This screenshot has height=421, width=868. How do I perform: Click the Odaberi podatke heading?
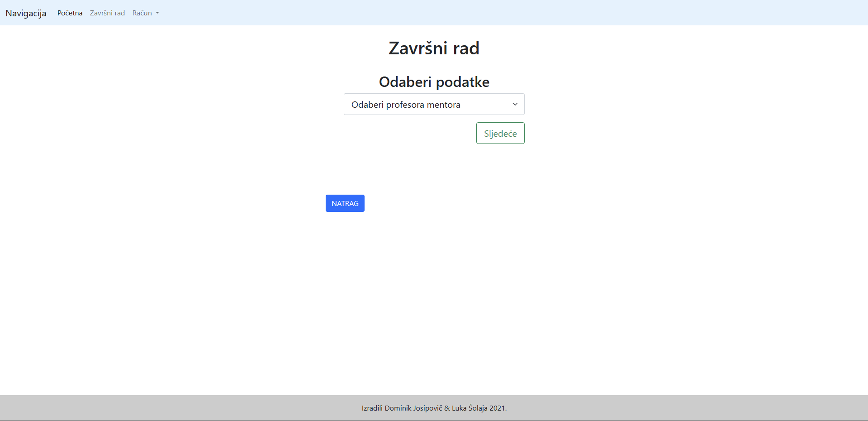pos(434,82)
